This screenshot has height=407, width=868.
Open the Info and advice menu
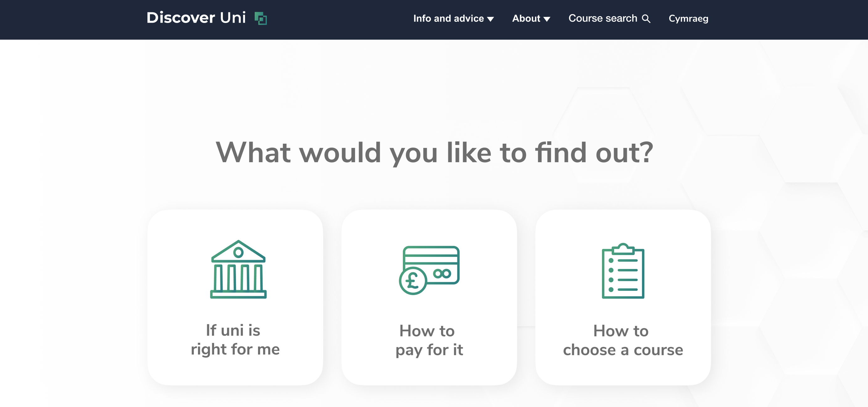(454, 19)
